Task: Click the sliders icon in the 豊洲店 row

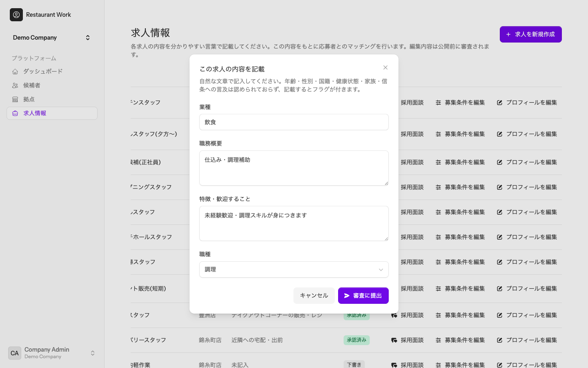Action: click(x=438, y=315)
